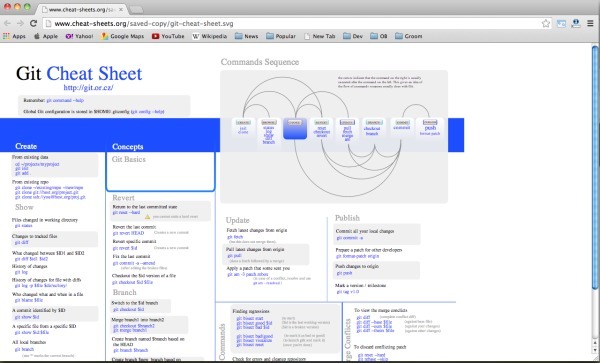This screenshot has height=363, width=600.
Task: Reload the page with the refresh icon
Action: pyautogui.click(x=33, y=23)
